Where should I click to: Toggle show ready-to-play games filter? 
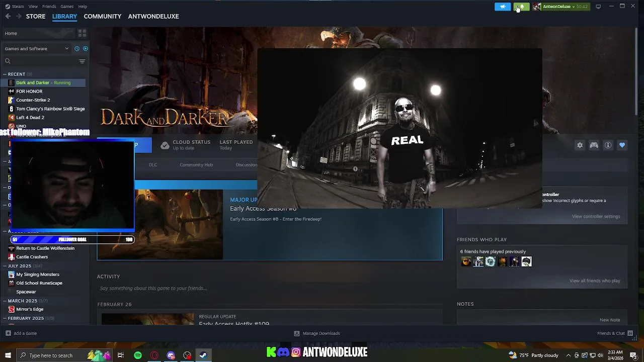[x=85, y=49]
